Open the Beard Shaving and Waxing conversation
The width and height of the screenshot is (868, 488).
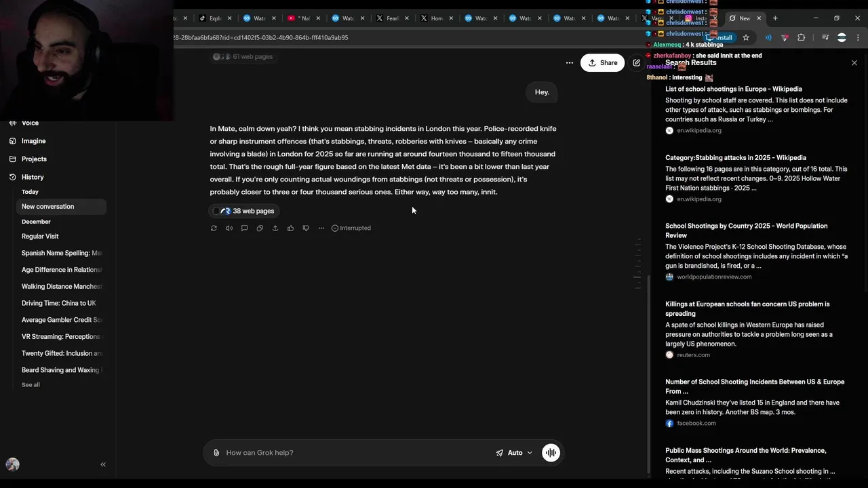point(61,370)
